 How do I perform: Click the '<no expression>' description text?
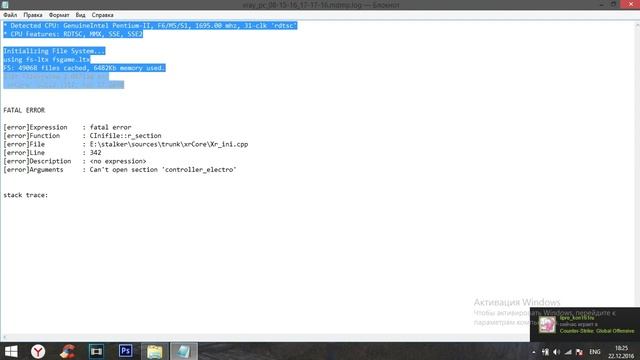118,161
